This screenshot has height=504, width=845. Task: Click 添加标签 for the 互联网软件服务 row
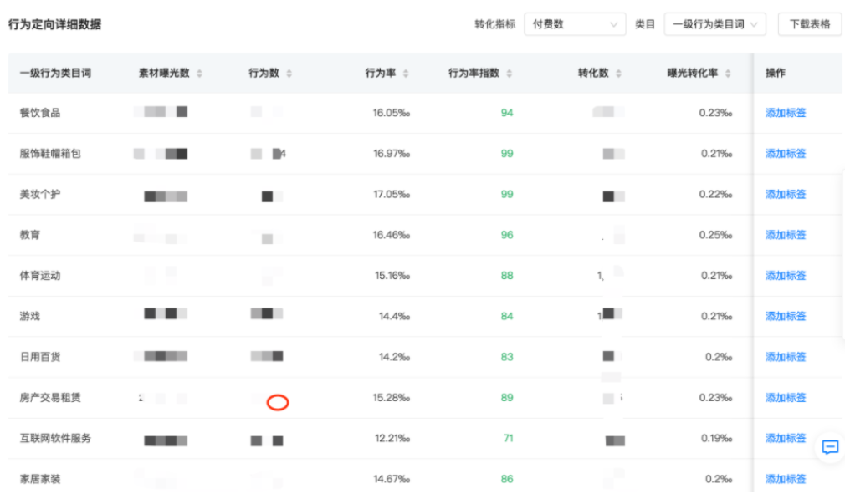[x=784, y=438]
